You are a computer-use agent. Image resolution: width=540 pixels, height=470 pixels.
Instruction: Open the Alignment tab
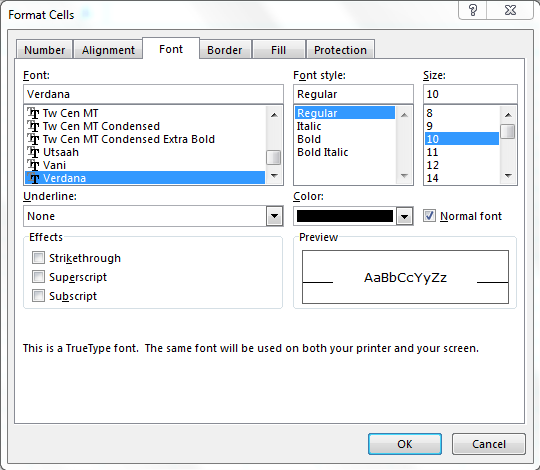pyautogui.click(x=108, y=50)
